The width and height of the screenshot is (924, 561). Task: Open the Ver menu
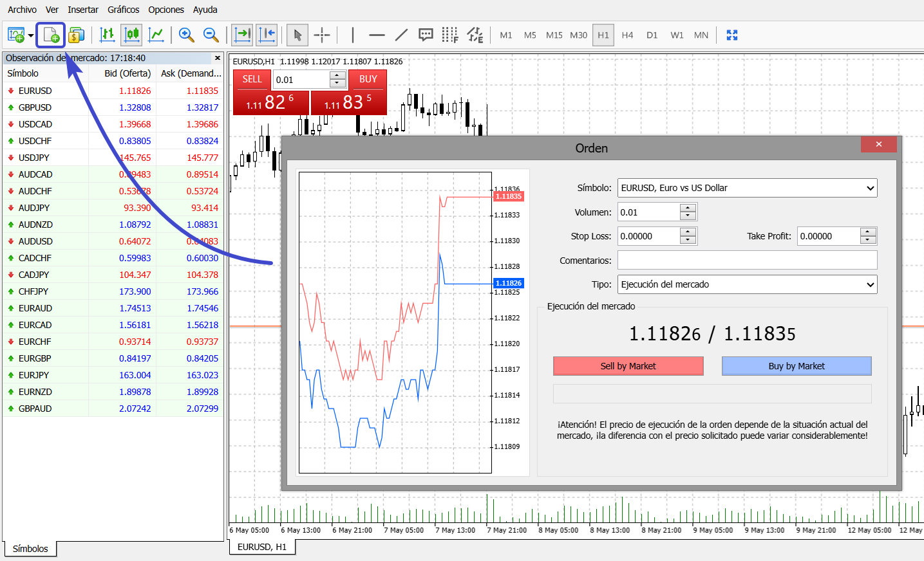pyautogui.click(x=52, y=10)
